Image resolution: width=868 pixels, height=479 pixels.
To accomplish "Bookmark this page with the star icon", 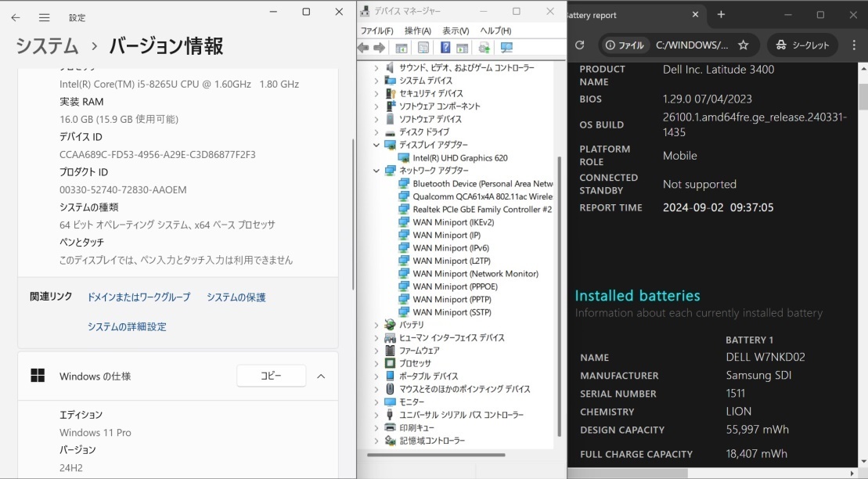I will click(x=743, y=45).
